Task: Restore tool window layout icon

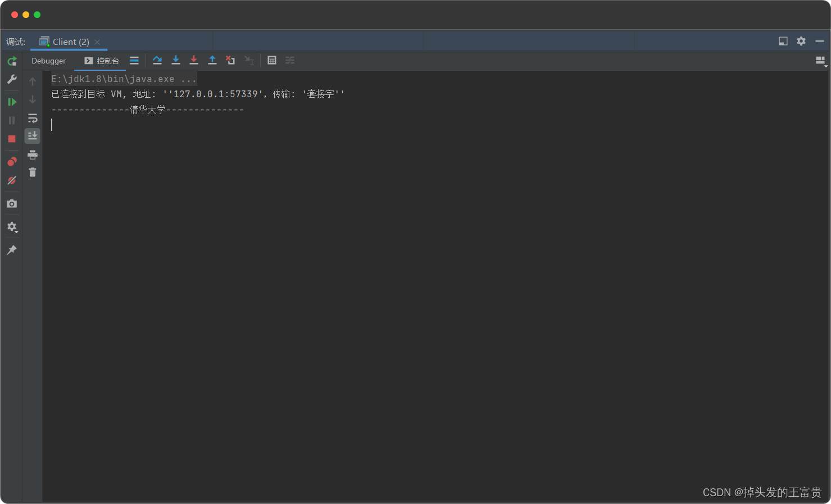Action: pos(783,41)
